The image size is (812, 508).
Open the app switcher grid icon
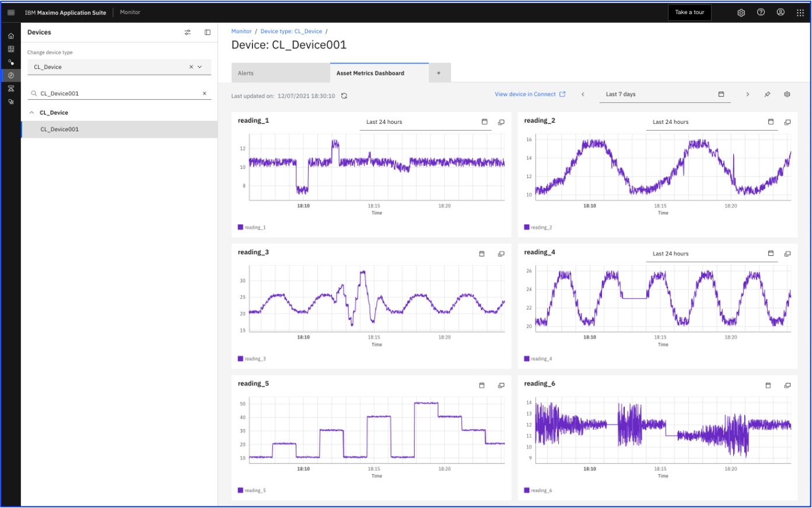point(800,12)
